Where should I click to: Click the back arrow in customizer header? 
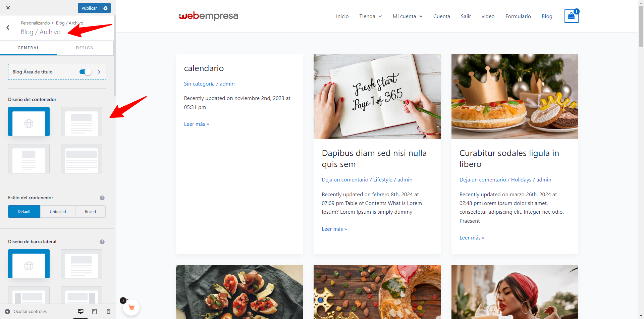8,28
